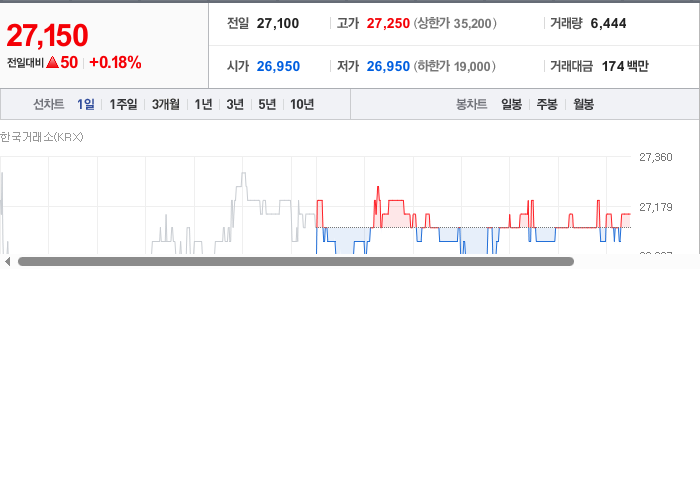Show the 3개월 line chart
Image resolution: width=700 pixels, height=490 pixels.
[166, 104]
